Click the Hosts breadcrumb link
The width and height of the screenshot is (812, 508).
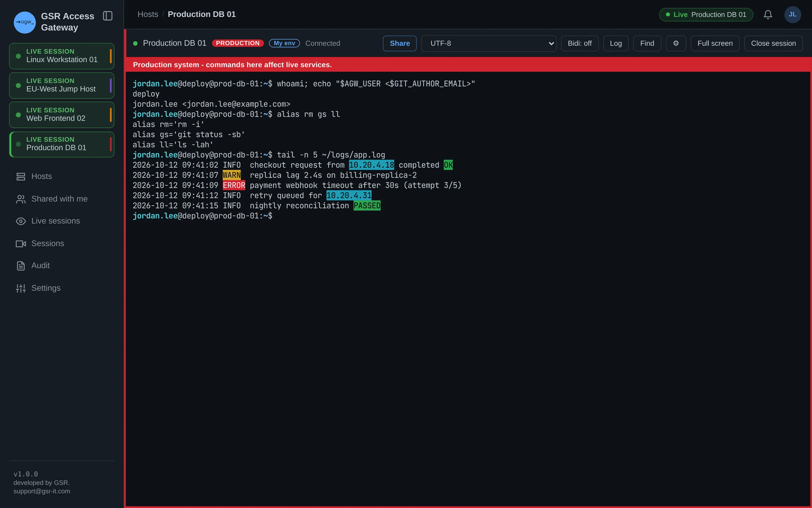[148, 14]
